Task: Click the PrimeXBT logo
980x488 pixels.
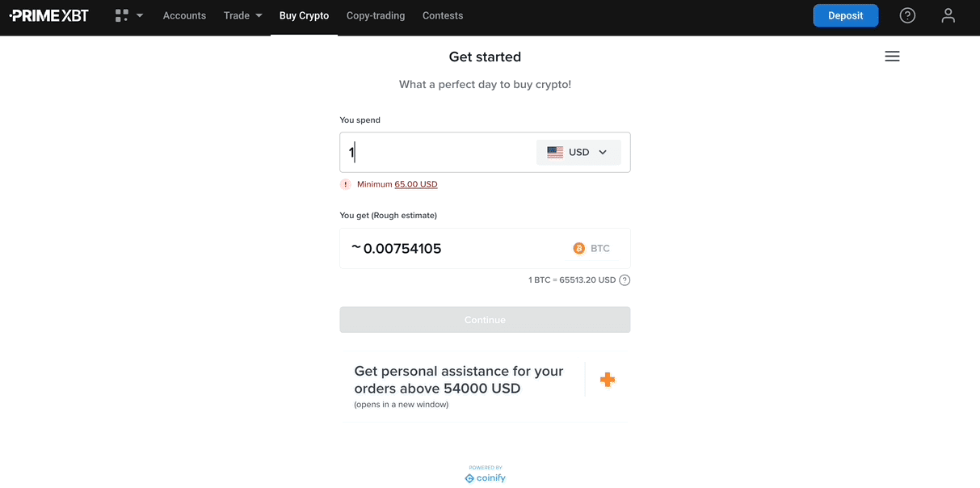Action: pyautogui.click(x=48, y=15)
